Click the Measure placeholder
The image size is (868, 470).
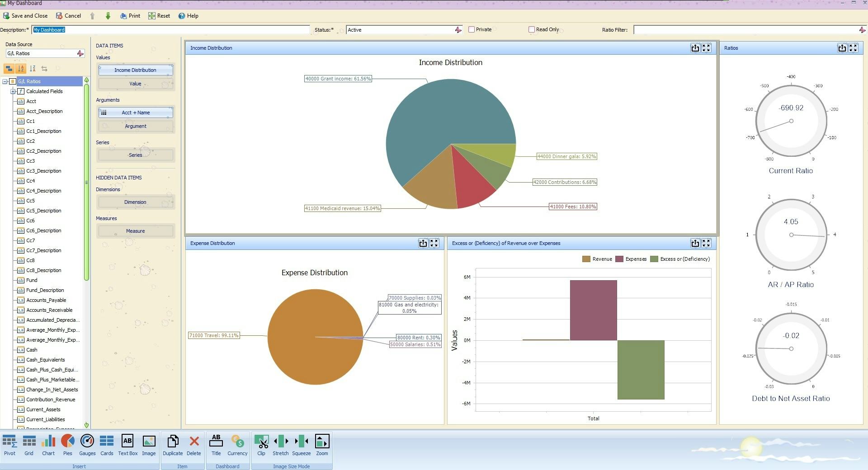[136, 231]
